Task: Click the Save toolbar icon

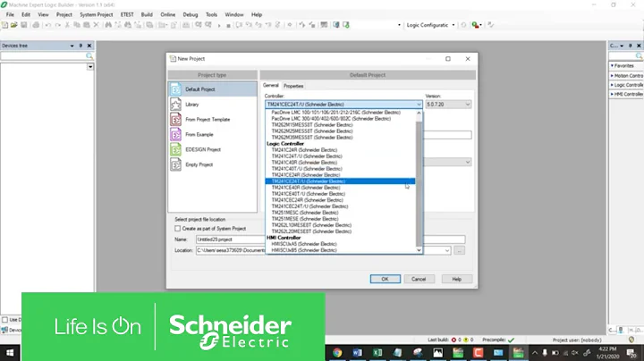Action: click(x=24, y=25)
